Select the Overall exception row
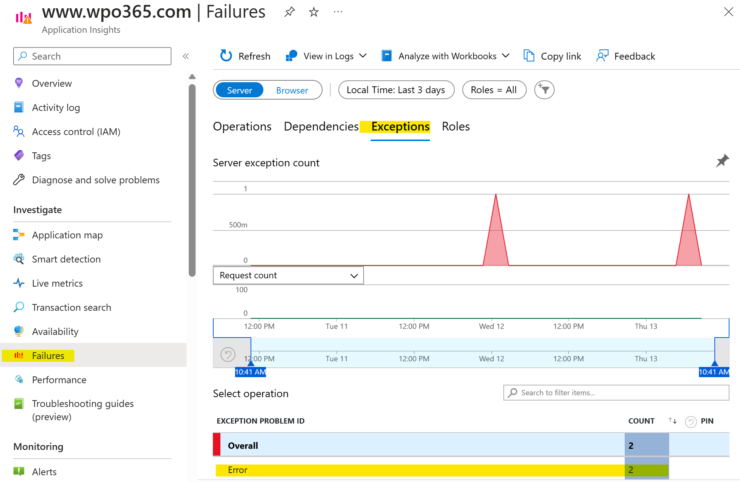Viewport: 740px width, 482px height. (471, 445)
